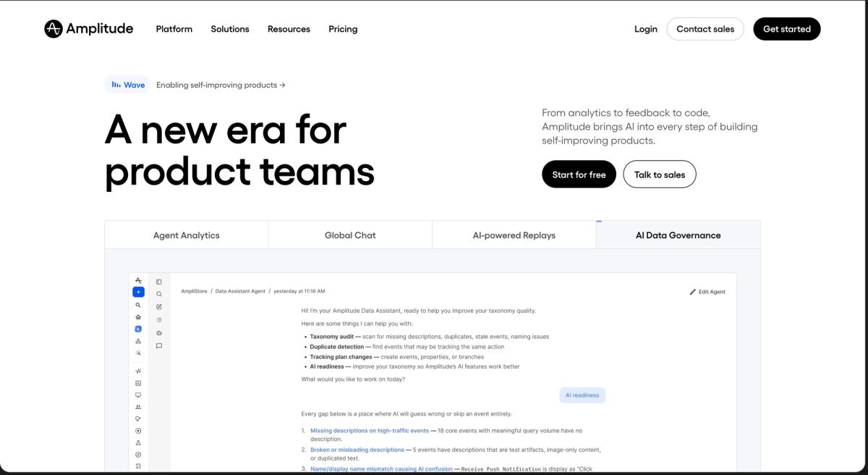
Task: Click the monitor screen icon in sidebar
Action: [x=138, y=395]
